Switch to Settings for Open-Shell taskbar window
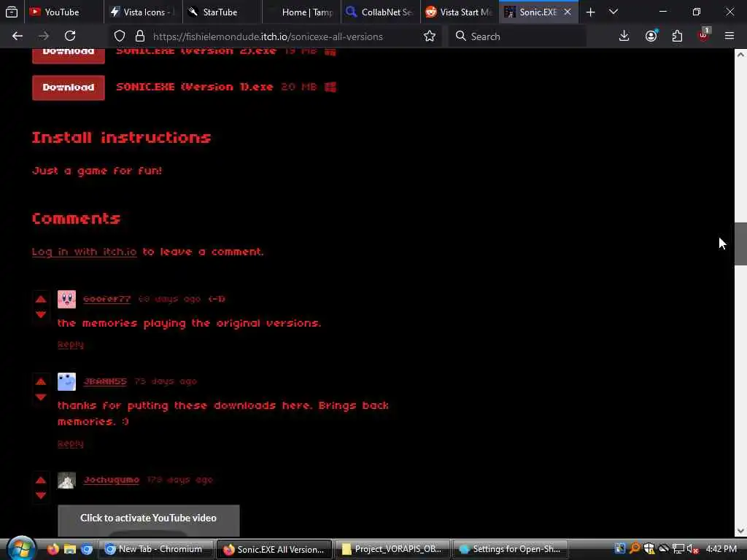 [510, 549]
